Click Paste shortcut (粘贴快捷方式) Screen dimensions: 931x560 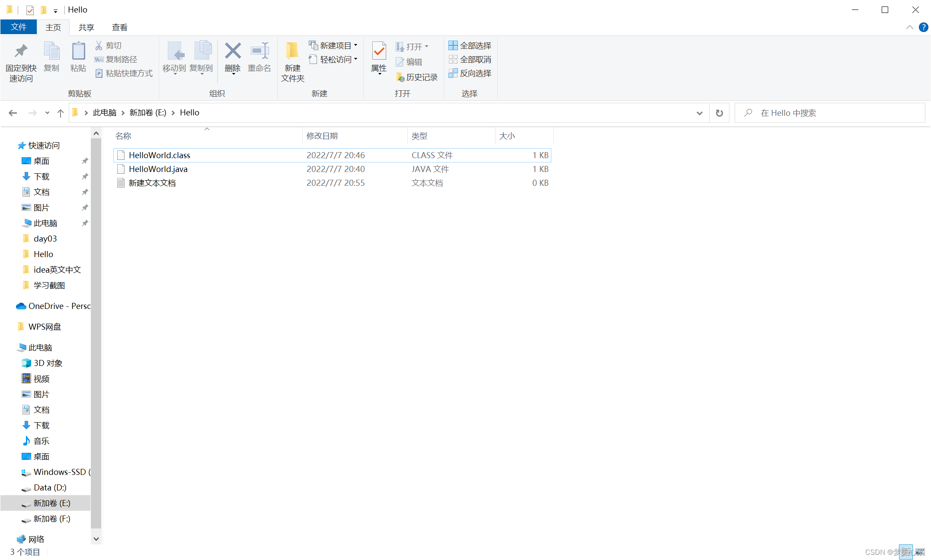[x=124, y=73]
